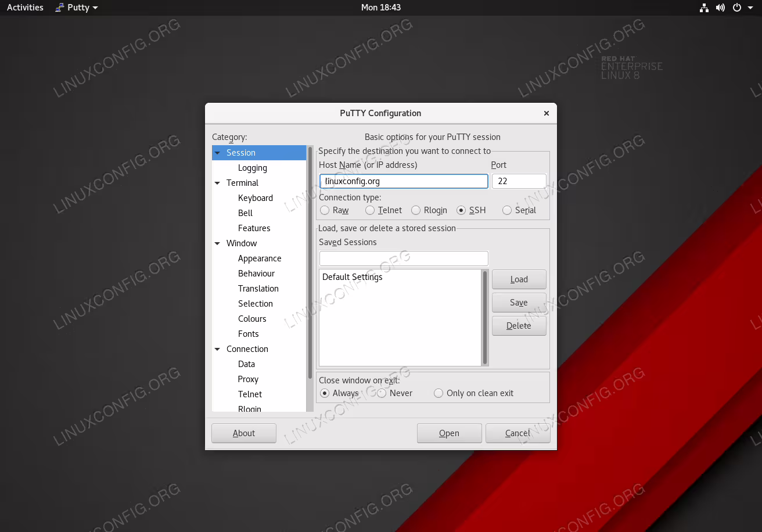The height and width of the screenshot is (532, 762).
Task: Focus the Host Name input field
Action: [404, 181]
